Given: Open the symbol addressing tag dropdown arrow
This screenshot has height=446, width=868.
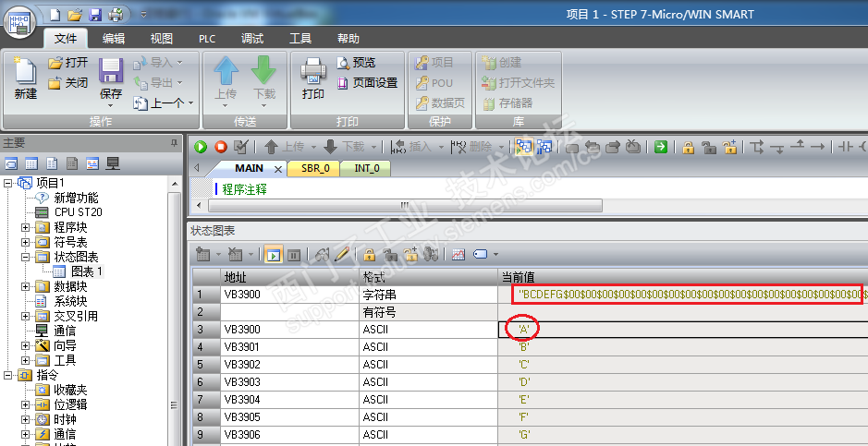Looking at the screenshot, I should (495, 255).
